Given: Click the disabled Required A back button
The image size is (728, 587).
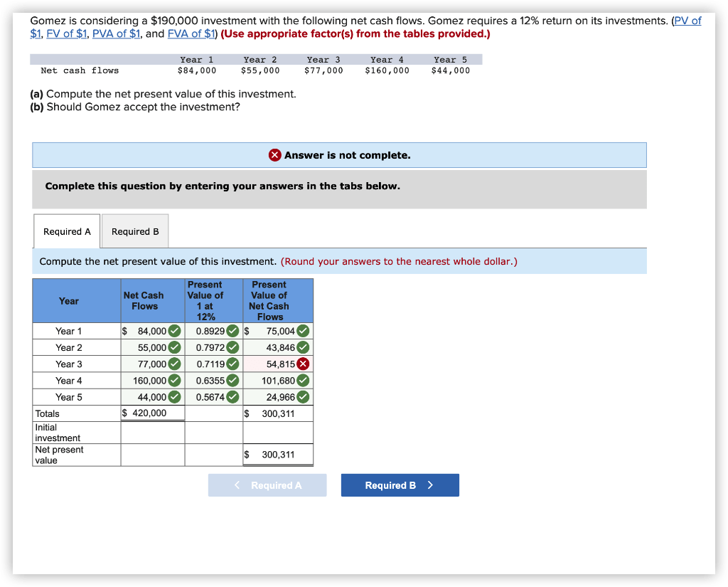Looking at the screenshot, I should (x=267, y=485).
